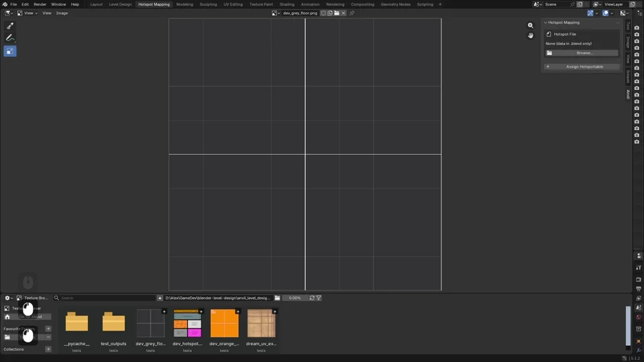Switch to the UV Editing workspace tab

click(x=233, y=4)
